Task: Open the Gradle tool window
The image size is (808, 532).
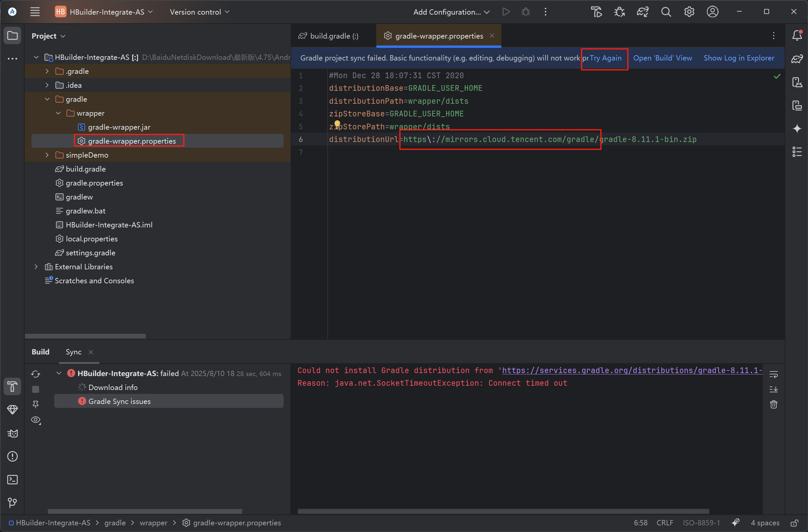Action: point(797,59)
